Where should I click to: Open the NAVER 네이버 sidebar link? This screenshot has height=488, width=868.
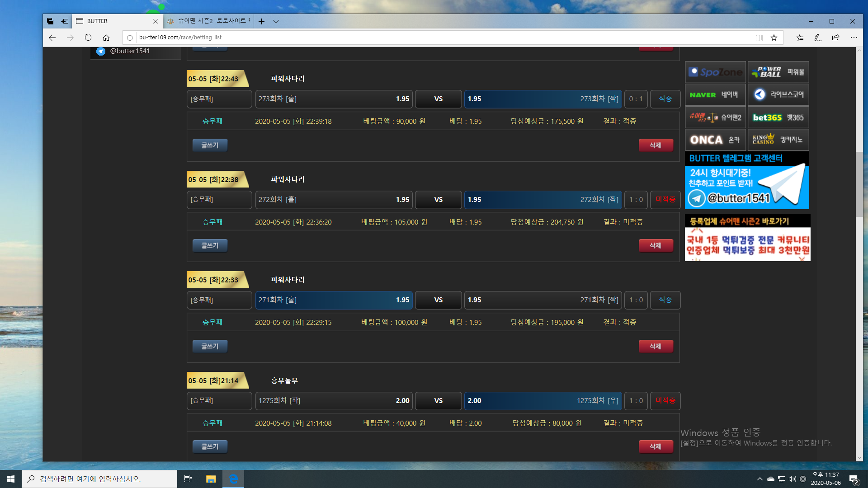(x=715, y=95)
